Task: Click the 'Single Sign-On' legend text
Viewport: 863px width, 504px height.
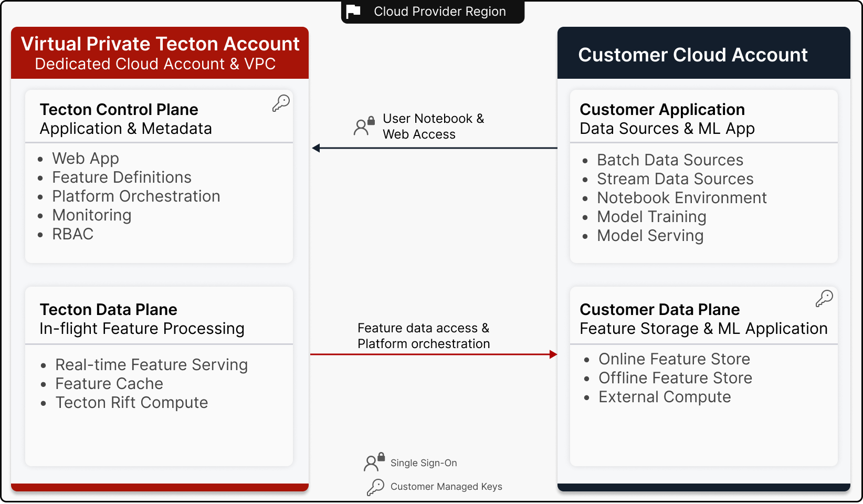Action: (424, 463)
